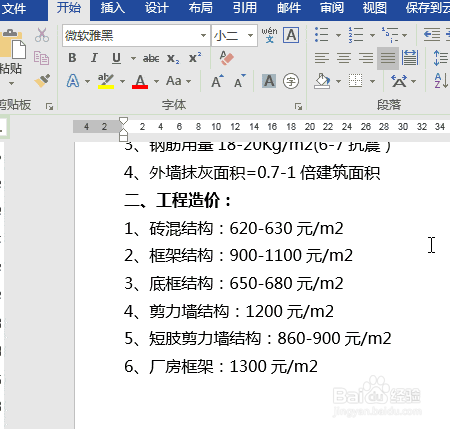Center align text

[344, 58]
